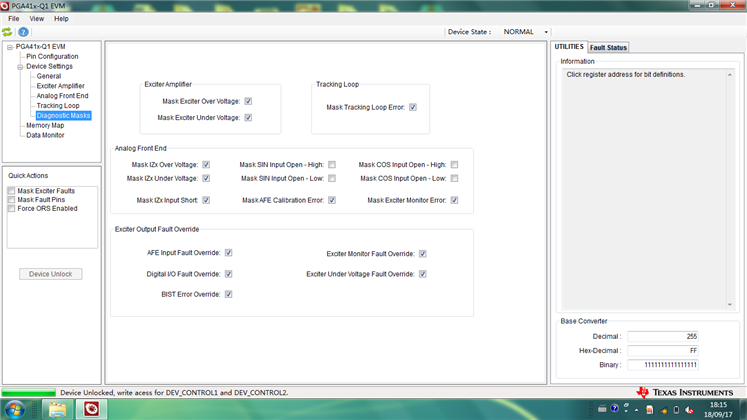Viewport: 747px width, 420px height.
Task: Click the 'Click register address' information text
Action: pos(626,75)
